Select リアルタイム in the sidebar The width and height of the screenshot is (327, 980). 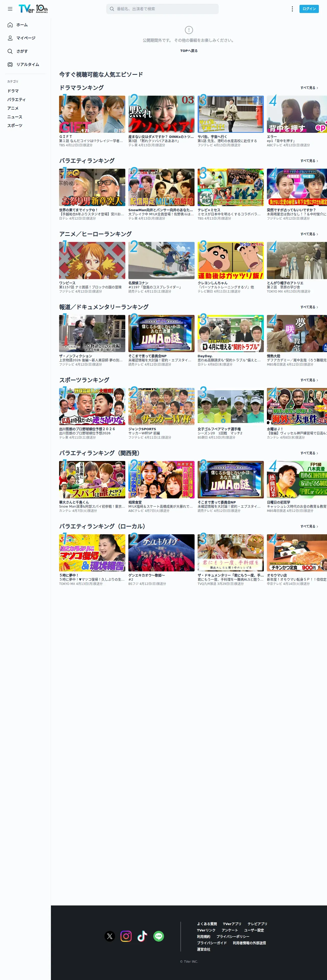point(28,65)
